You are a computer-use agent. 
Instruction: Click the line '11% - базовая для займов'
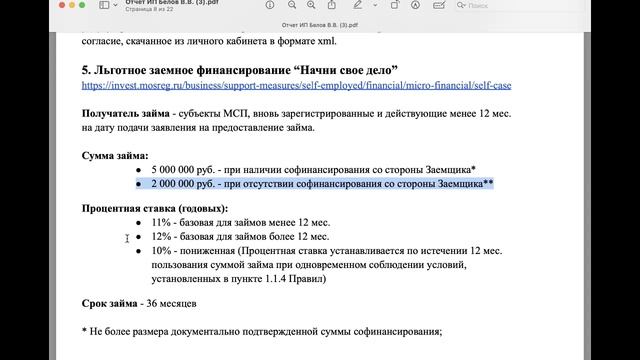tap(241, 222)
